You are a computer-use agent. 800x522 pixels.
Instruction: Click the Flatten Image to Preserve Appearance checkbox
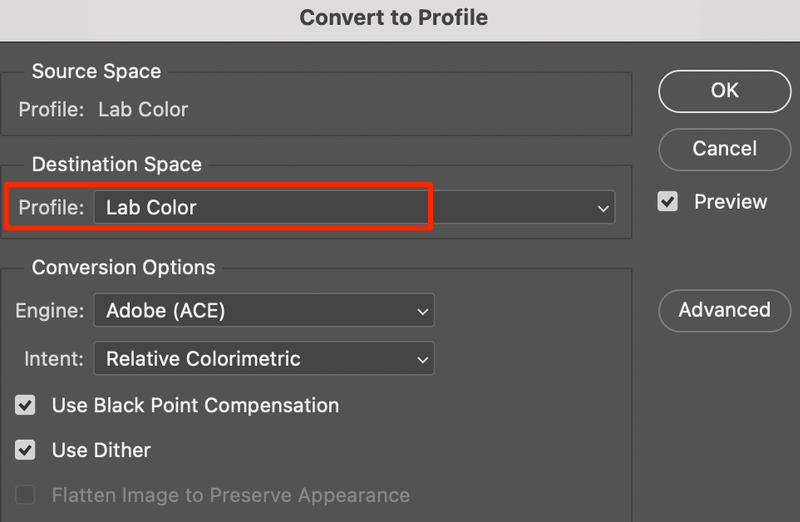click(26, 495)
